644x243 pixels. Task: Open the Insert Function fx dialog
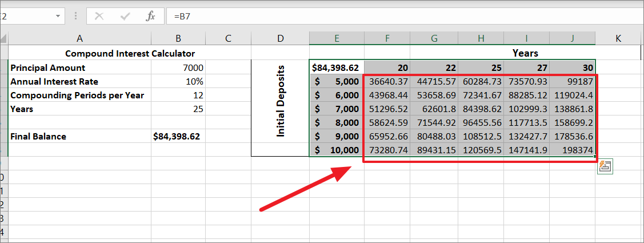[151, 17]
